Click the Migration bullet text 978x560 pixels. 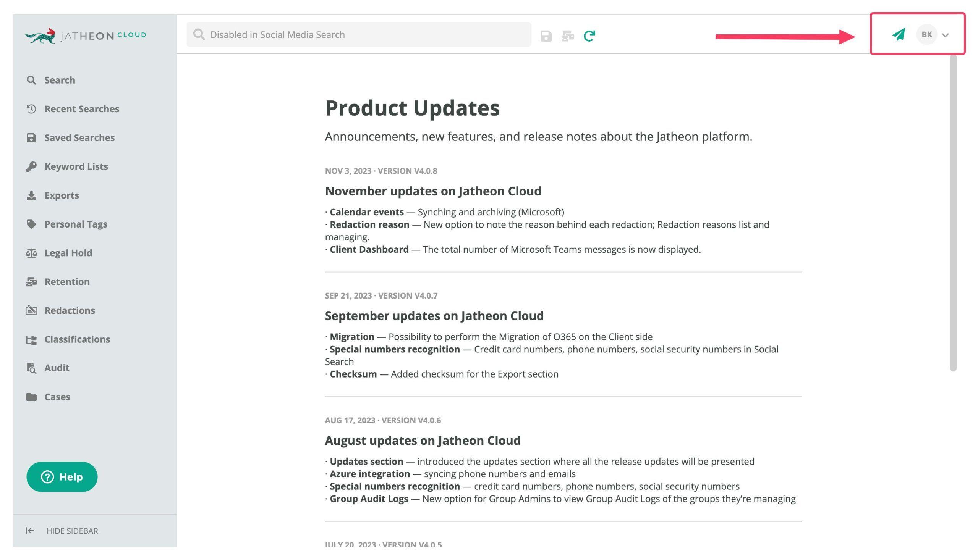pos(488,337)
